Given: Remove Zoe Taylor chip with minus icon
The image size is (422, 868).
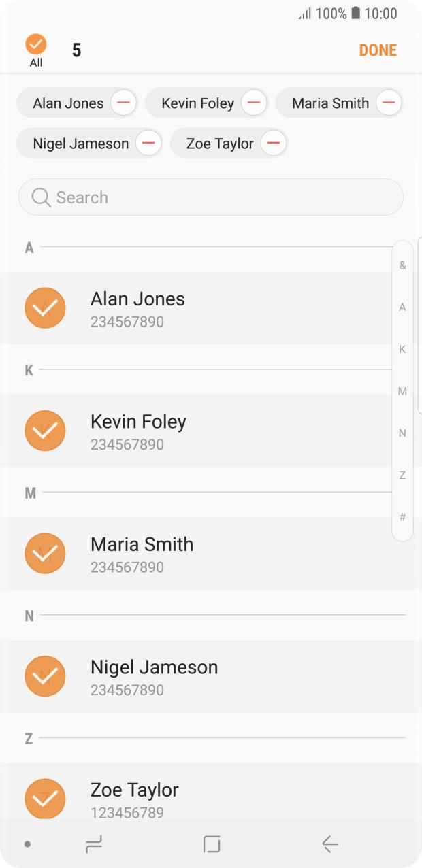Looking at the screenshot, I should tap(273, 144).
